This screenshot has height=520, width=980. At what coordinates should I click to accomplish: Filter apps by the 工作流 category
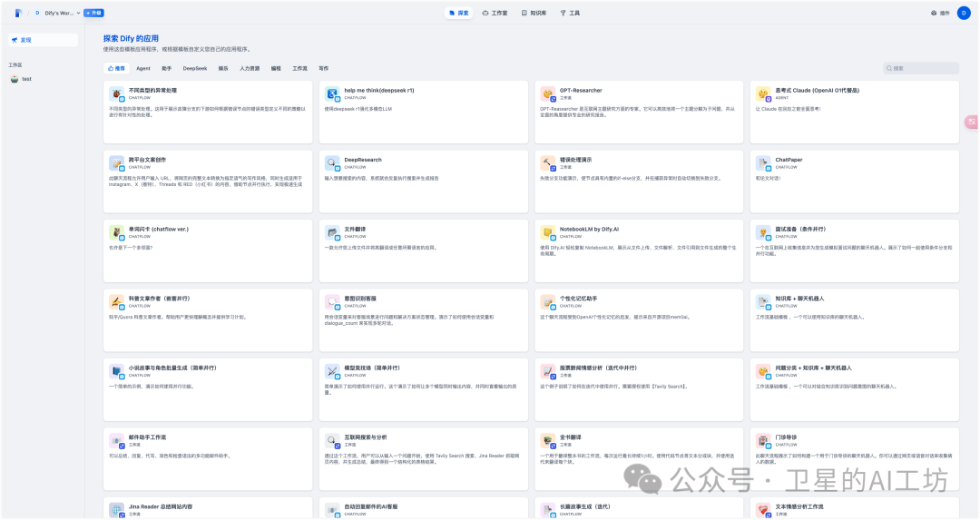[x=300, y=69]
